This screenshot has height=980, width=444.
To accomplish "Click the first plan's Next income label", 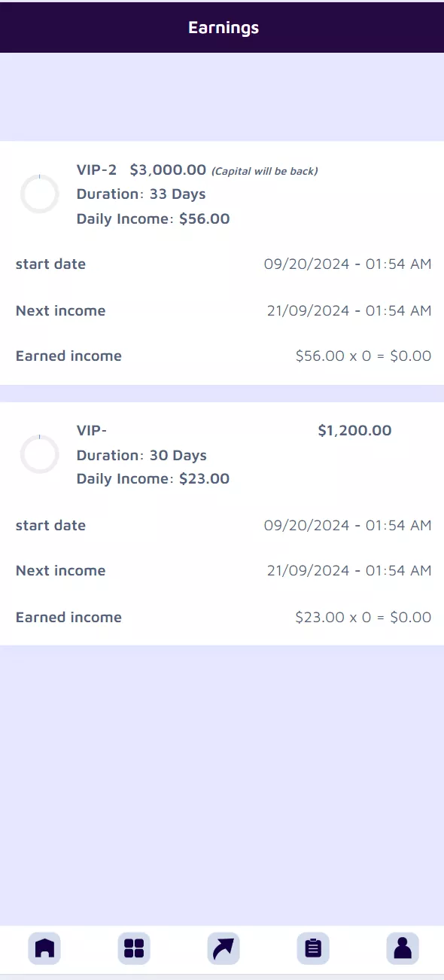I will pos(61,311).
